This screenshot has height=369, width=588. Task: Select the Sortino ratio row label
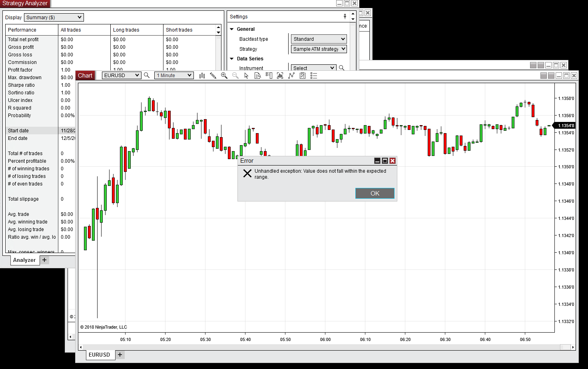21,93
